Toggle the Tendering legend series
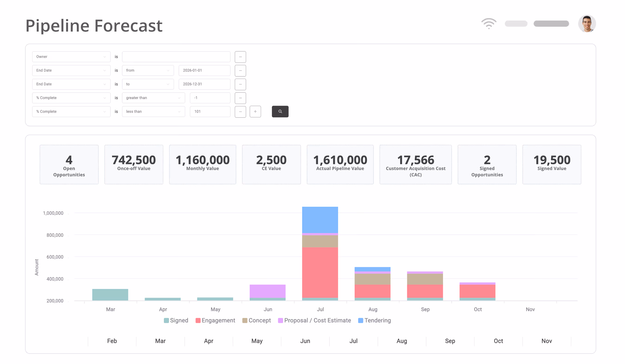The height and width of the screenshot is (364, 625). click(374, 320)
